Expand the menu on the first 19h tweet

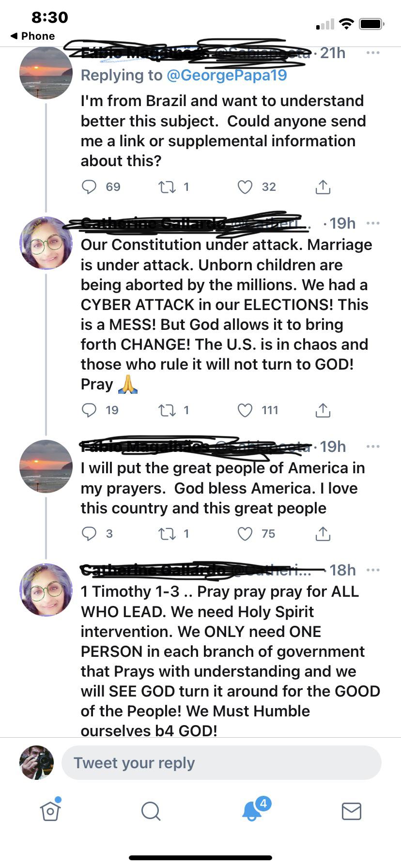click(373, 223)
